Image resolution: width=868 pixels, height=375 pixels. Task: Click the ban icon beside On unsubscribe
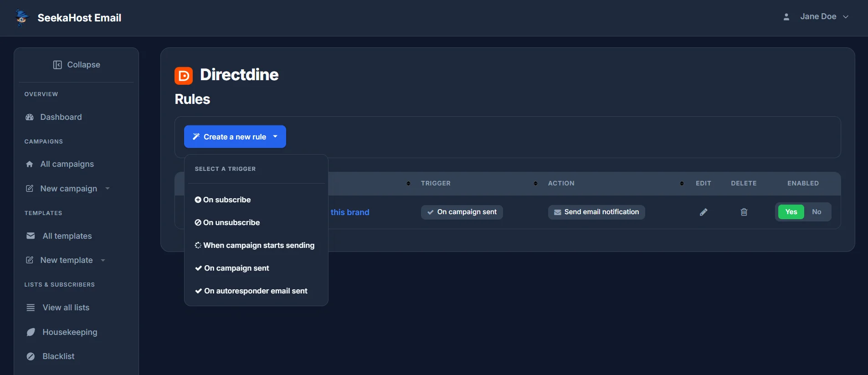coord(198,222)
